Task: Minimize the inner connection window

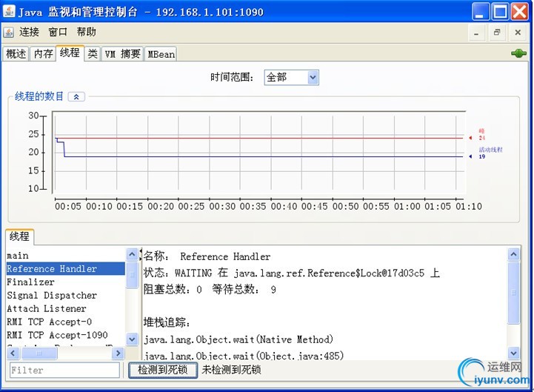Action: tap(476, 33)
